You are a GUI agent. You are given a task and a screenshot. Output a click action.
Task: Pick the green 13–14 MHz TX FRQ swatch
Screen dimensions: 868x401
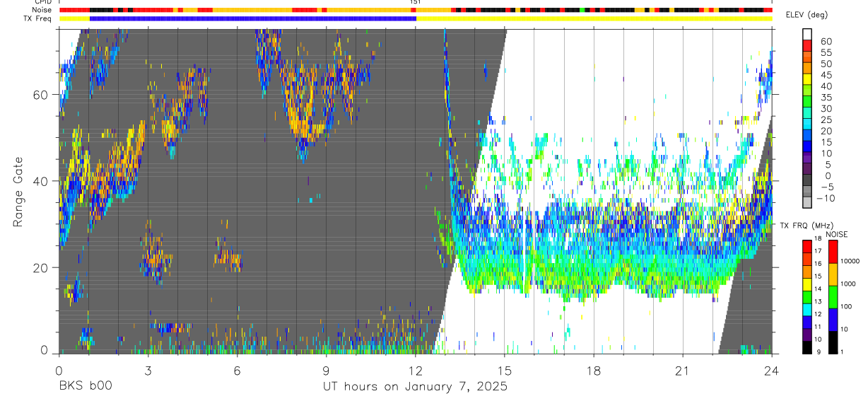click(x=807, y=297)
